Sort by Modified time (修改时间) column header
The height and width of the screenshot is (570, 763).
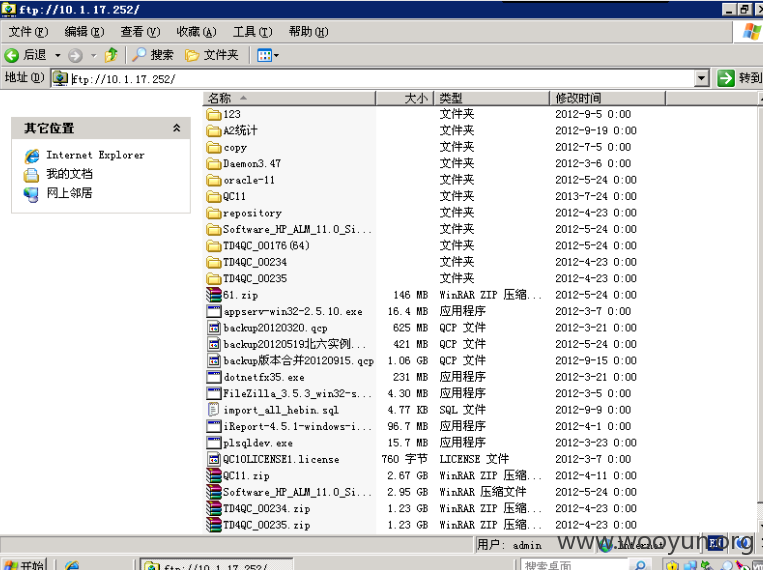(x=607, y=98)
